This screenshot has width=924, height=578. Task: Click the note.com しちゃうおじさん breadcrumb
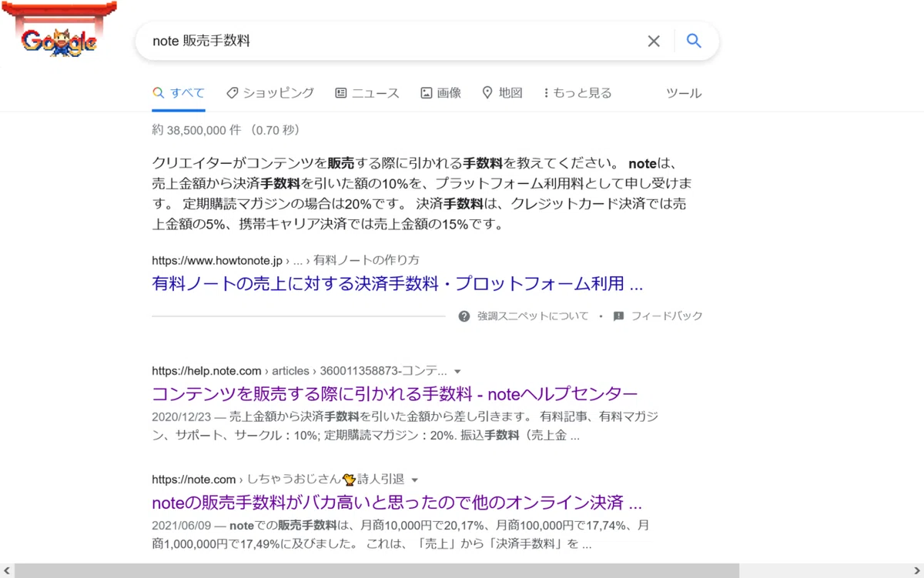click(x=278, y=479)
